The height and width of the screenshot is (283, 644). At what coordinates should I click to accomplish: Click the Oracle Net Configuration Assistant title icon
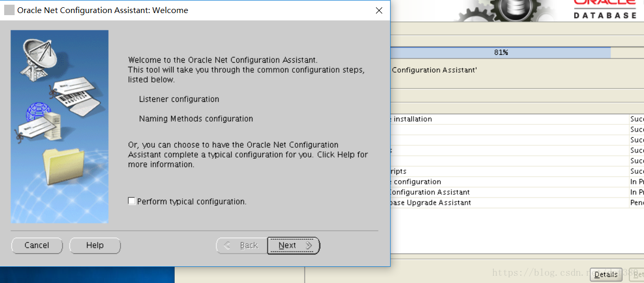(9, 10)
